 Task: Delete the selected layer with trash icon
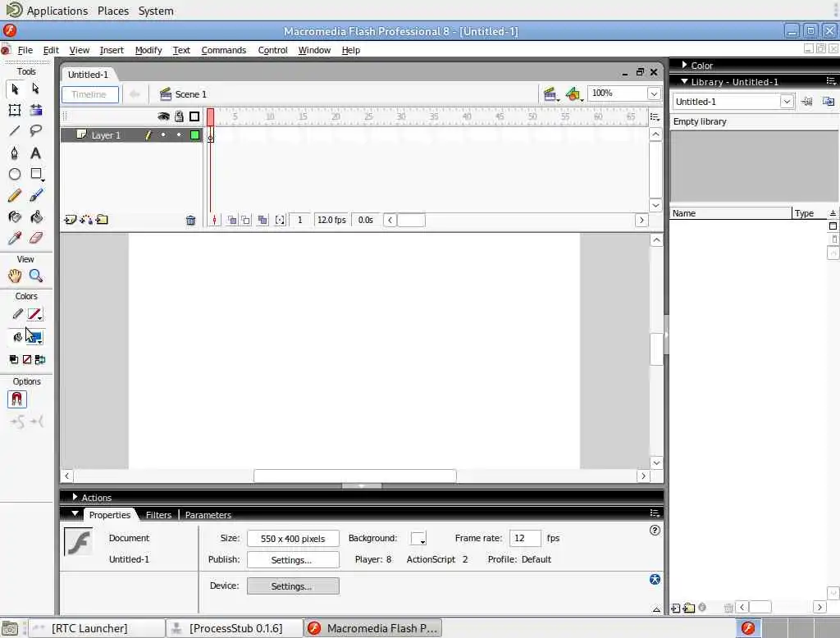coord(190,220)
